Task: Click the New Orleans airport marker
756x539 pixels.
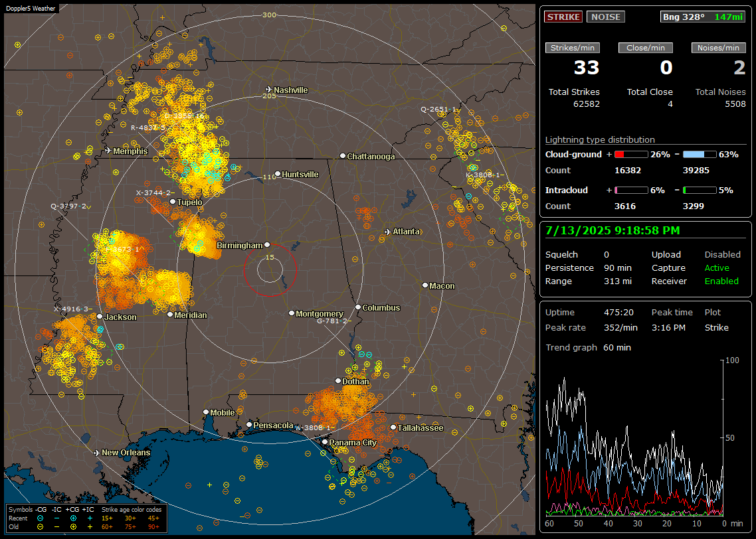Action: point(97,453)
